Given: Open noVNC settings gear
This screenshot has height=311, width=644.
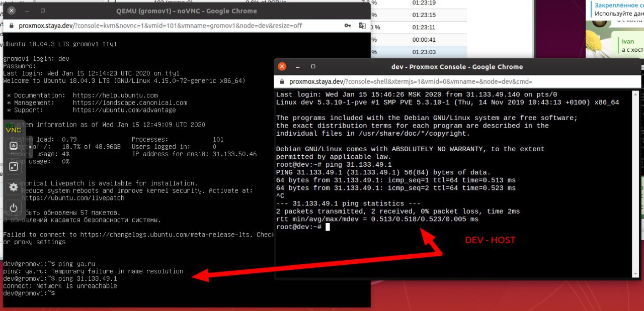Looking at the screenshot, I should pos(14,187).
